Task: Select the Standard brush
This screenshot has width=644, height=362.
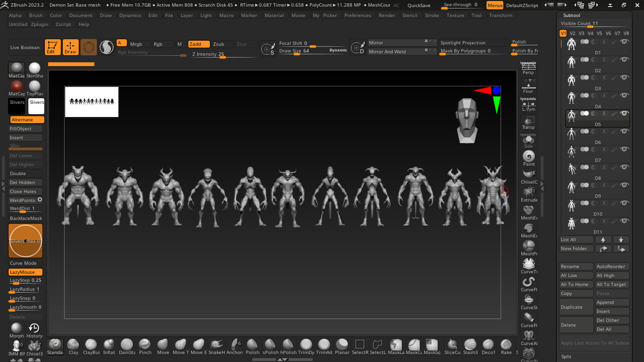Action: 55,347
